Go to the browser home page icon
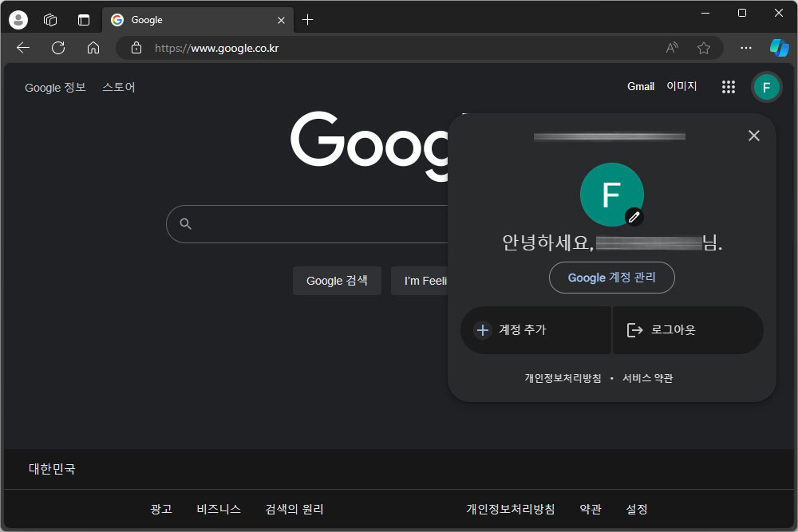The width and height of the screenshot is (798, 532). [93, 48]
